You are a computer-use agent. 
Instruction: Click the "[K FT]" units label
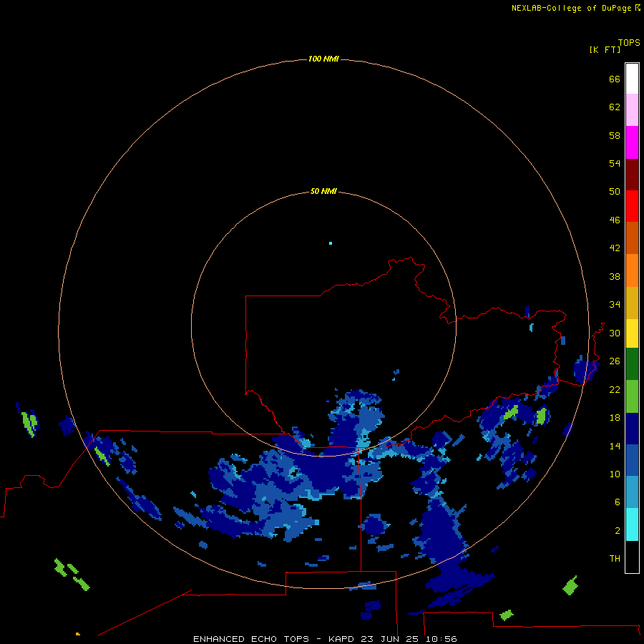point(605,49)
